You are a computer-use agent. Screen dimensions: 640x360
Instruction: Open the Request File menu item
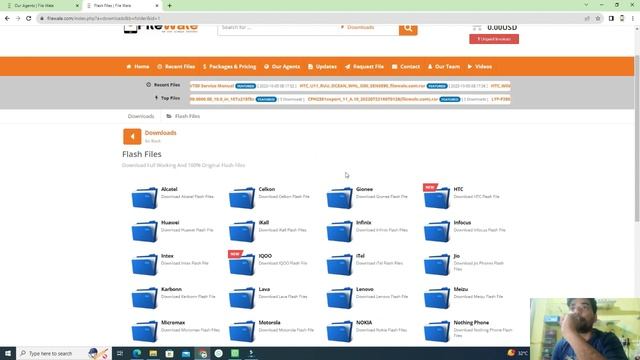coord(364,67)
